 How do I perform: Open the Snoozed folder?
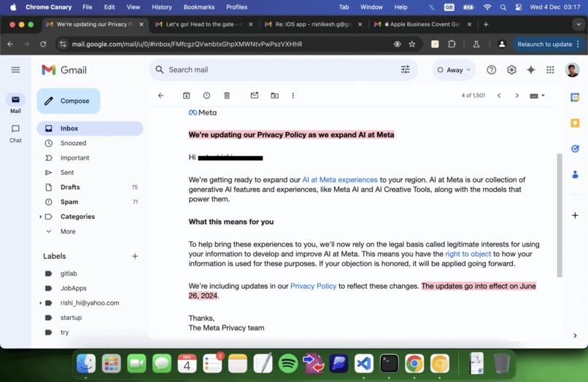click(x=90, y=143)
